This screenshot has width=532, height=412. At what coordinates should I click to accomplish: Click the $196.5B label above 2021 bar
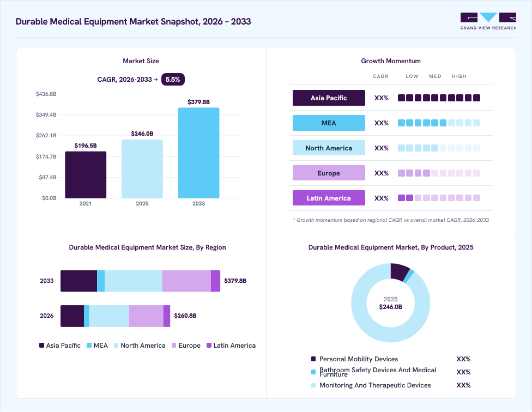[x=86, y=146]
